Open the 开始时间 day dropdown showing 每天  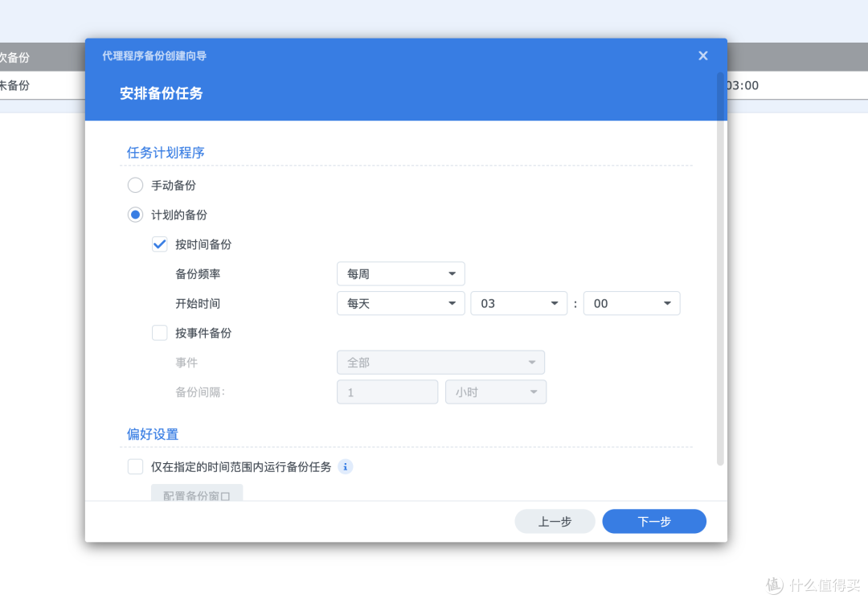coord(401,303)
